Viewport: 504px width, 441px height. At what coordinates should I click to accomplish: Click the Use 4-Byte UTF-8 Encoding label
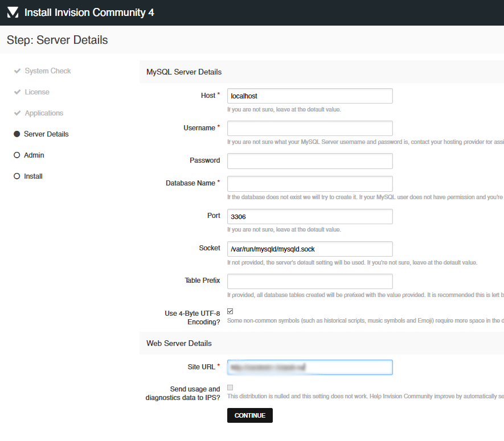click(x=192, y=318)
